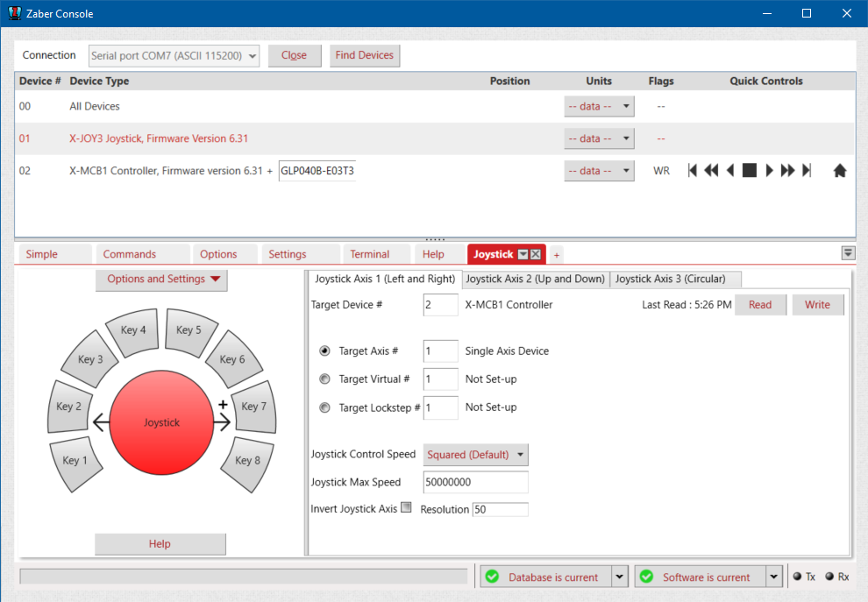
Task: Click the Joystick Max Speed input field
Action: coord(475,482)
